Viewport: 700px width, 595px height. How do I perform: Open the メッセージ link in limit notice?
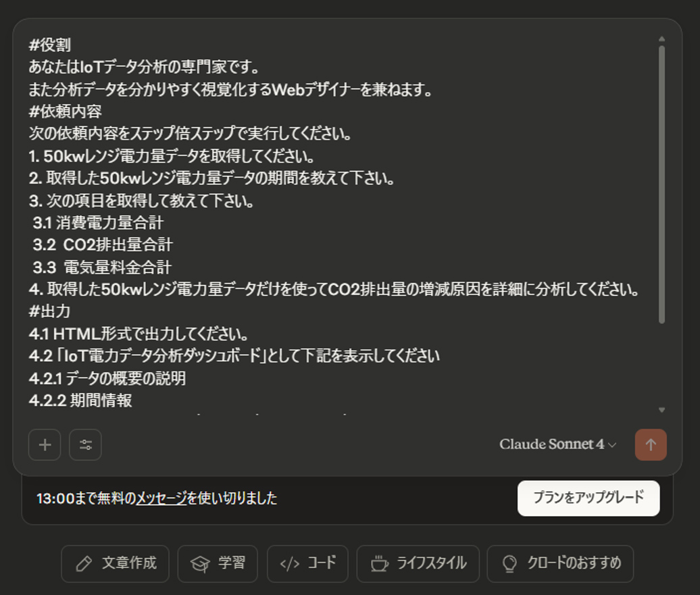(161, 498)
